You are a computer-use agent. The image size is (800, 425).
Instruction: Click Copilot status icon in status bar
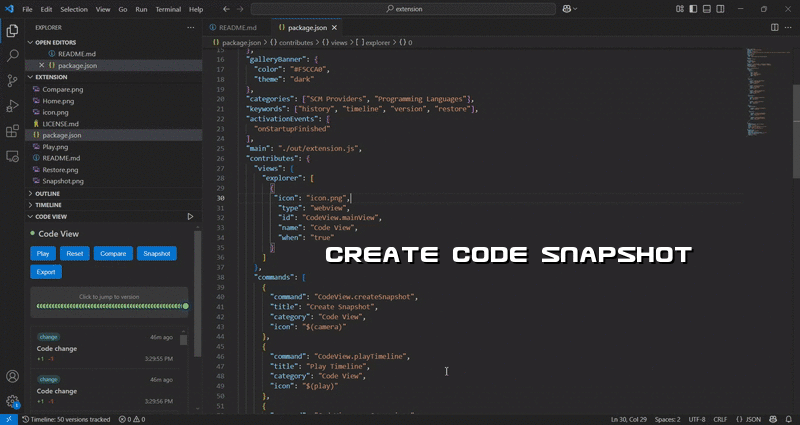[x=773, y=419]
